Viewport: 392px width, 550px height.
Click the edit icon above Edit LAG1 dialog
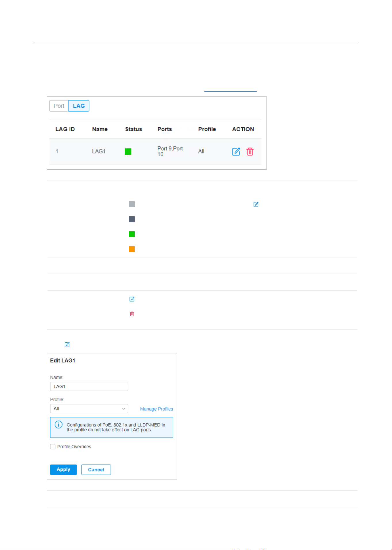(67, 344)
